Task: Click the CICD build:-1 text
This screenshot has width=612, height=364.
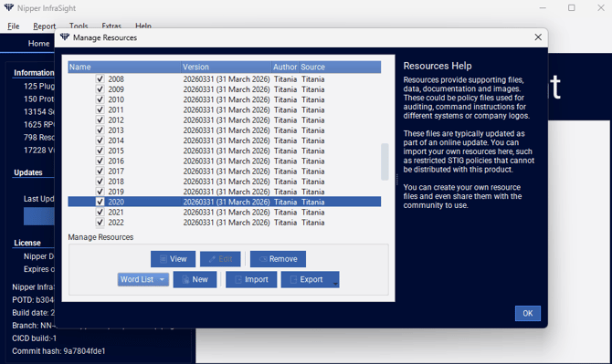Action: (x=35, y=338)
